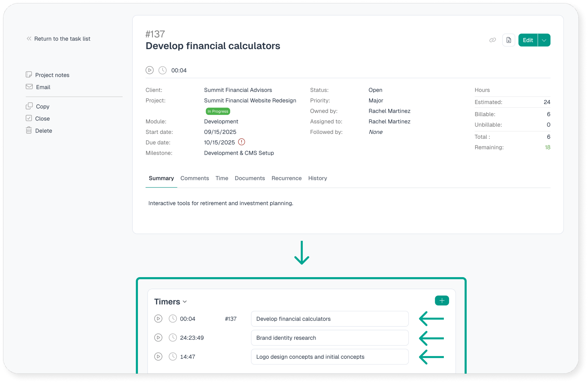This screenshot has width=588, height=383.
Task: Copy the task link using chain icon
Action: (x=493, y=40)
